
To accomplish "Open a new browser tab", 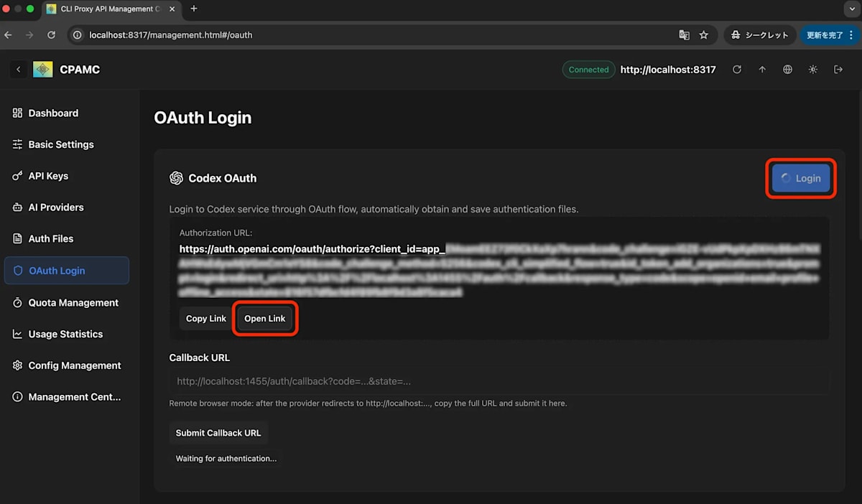I will (194, 9).
